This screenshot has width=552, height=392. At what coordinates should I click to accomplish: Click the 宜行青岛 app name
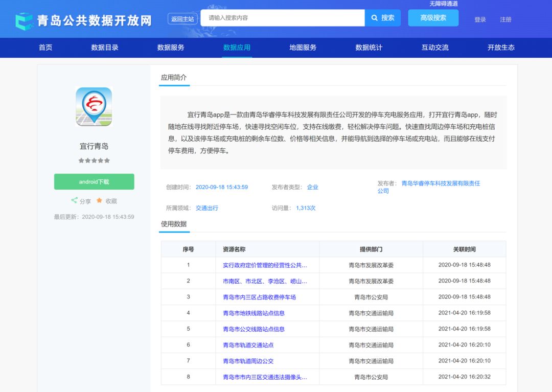[x=94, y=146]
